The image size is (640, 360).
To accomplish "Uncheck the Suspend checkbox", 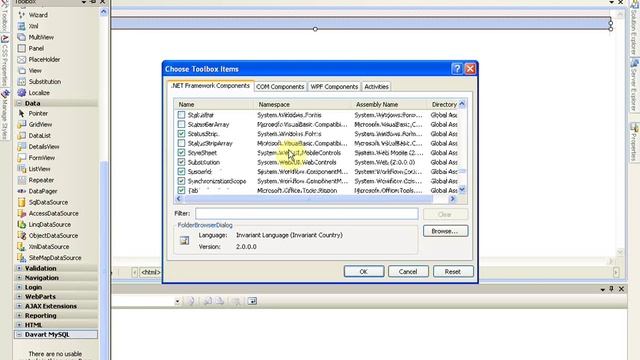I will point(181,171).
